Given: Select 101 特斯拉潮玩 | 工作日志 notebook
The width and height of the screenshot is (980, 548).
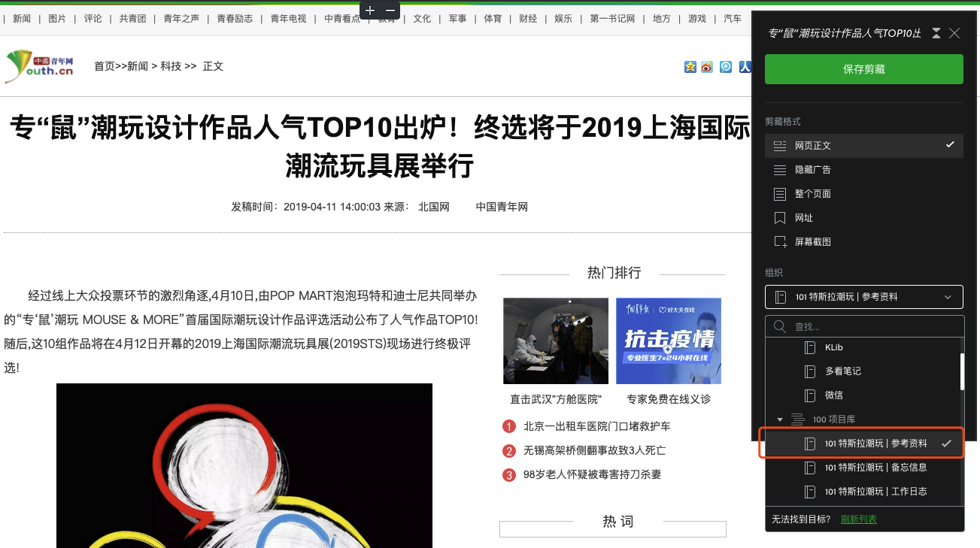Looking at the screenshot, I should [x=863, y=492].
